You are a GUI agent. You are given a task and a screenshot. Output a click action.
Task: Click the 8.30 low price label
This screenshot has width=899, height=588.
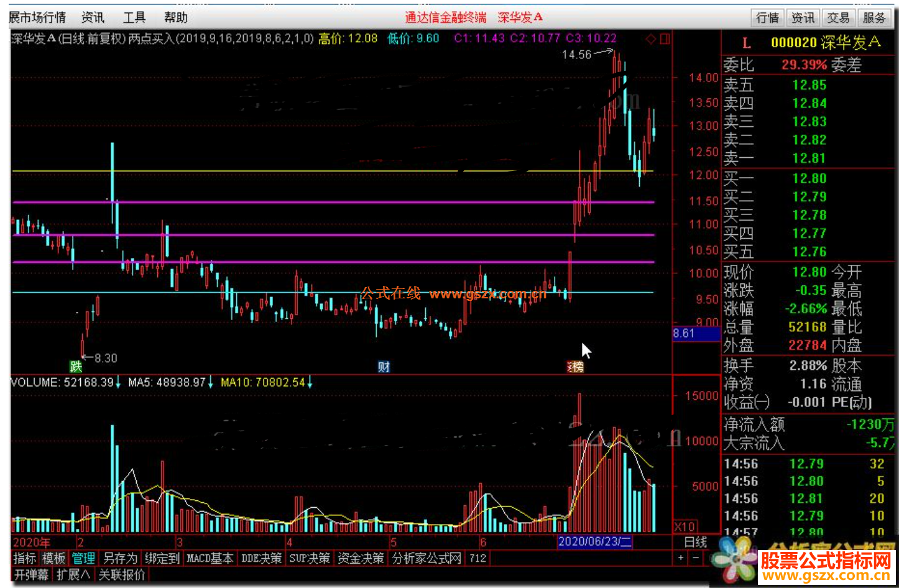pos(106,358)
